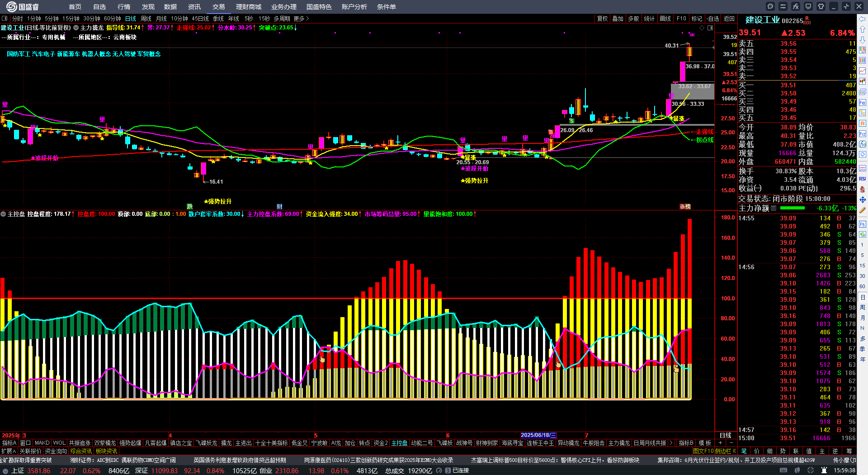
Task: Open the 账户分析 menu
Action: (354, 7)
